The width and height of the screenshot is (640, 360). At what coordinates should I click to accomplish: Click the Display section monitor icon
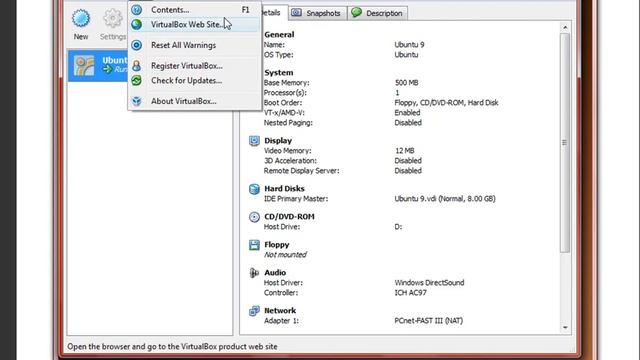pyautogui.click(x=254, y=141)
